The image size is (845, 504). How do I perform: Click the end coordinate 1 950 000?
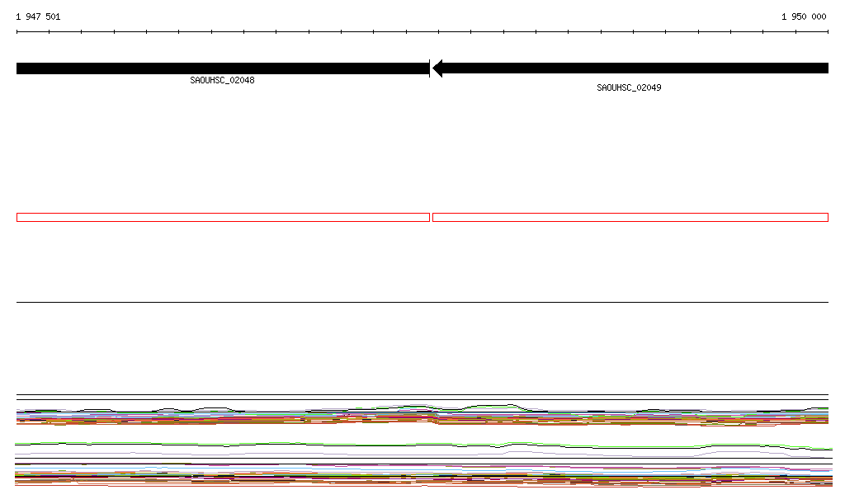[x=804, y=16]
